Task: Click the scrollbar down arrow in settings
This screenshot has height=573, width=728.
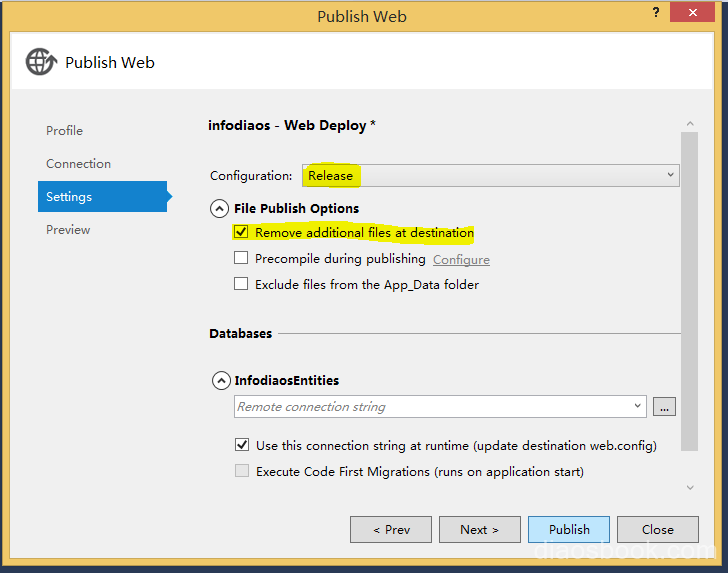Action: [690, 487]
